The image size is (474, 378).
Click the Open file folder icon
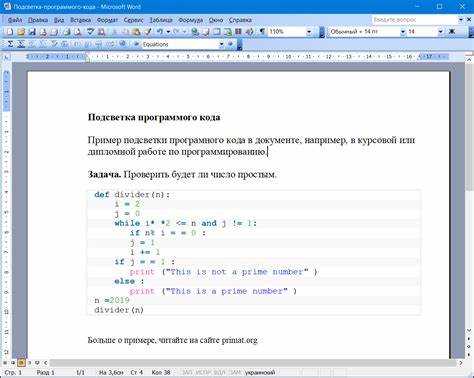click(x=21, y=32)
